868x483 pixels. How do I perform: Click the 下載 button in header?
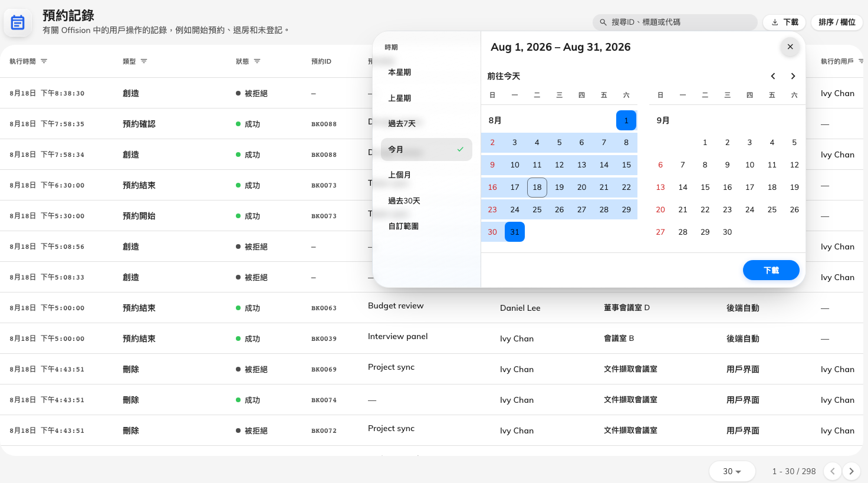click(x=784, y=22)
